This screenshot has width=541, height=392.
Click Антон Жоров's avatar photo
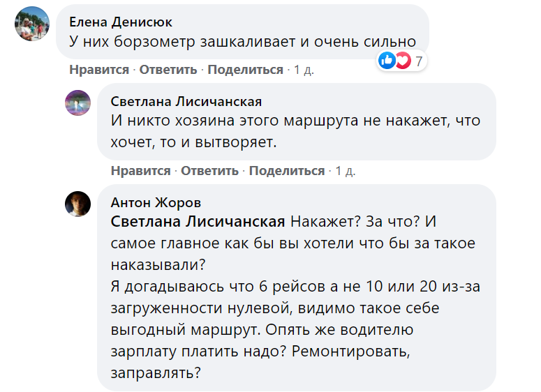77,204
